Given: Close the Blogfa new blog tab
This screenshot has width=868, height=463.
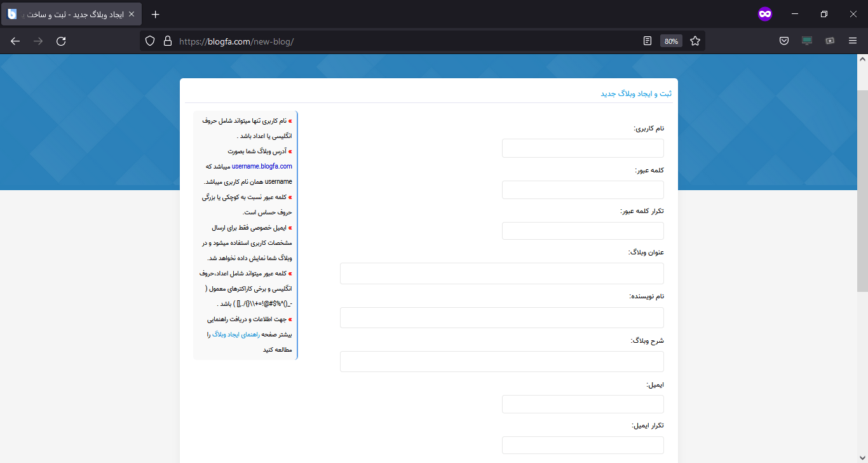Looking at the screenshot, I should point(132,14).
